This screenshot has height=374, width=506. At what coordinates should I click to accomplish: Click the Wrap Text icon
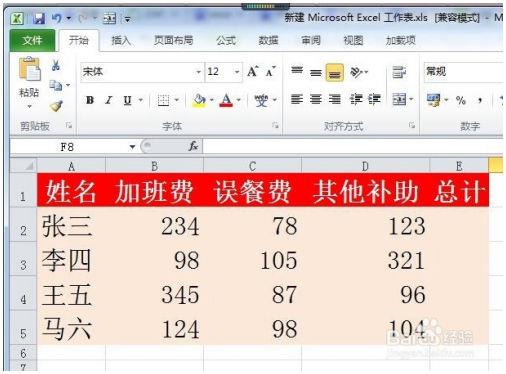pos(399,72)
